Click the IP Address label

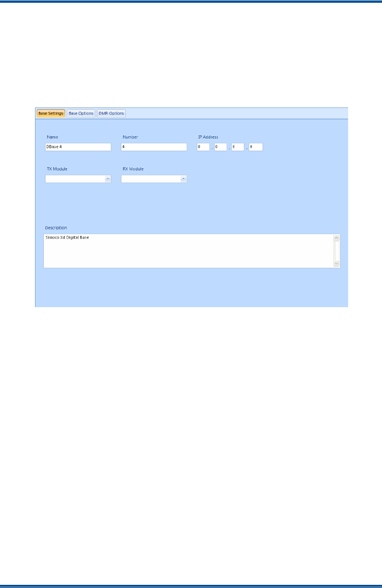208,137
